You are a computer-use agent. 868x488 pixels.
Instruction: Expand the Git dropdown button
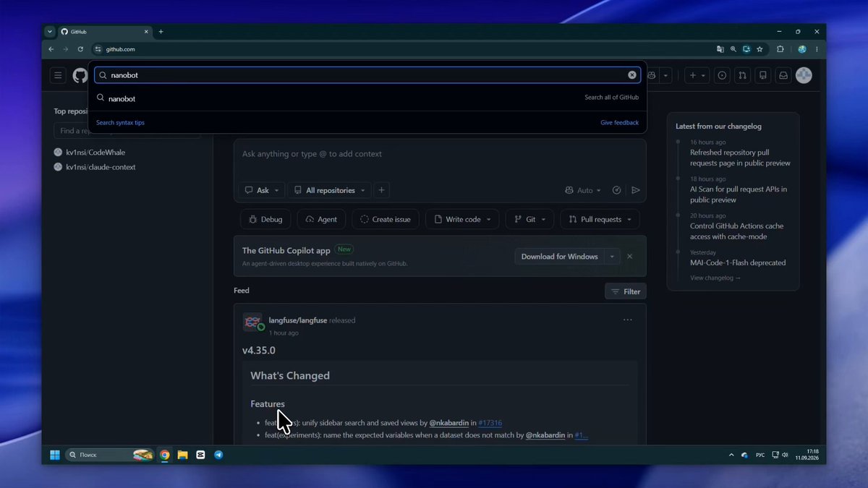(x=530, y=219)
